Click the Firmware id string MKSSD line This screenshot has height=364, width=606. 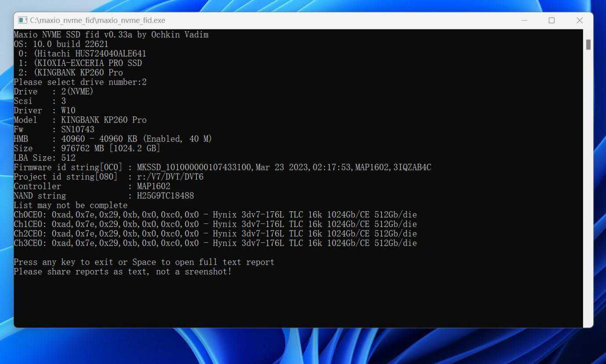[x=222, y=167]
